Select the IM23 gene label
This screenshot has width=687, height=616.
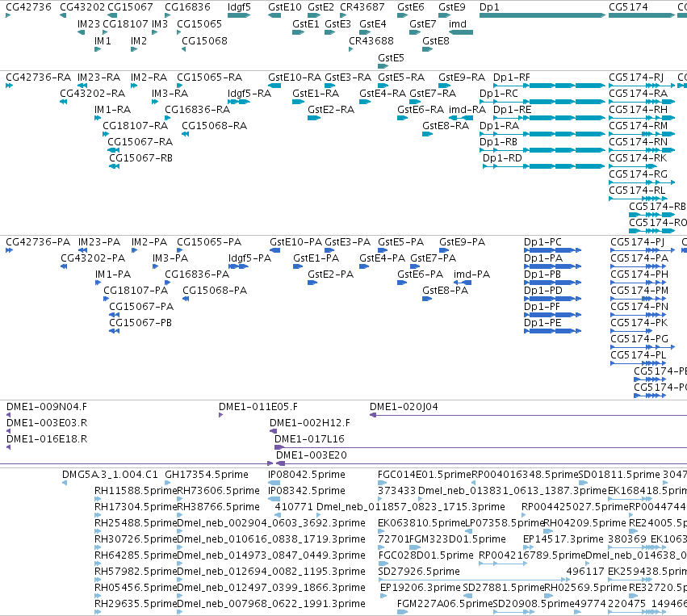click(x=89, y=24)
